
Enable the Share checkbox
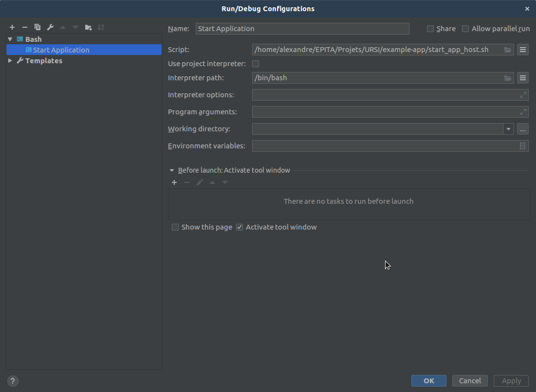[x=430, y=29]
